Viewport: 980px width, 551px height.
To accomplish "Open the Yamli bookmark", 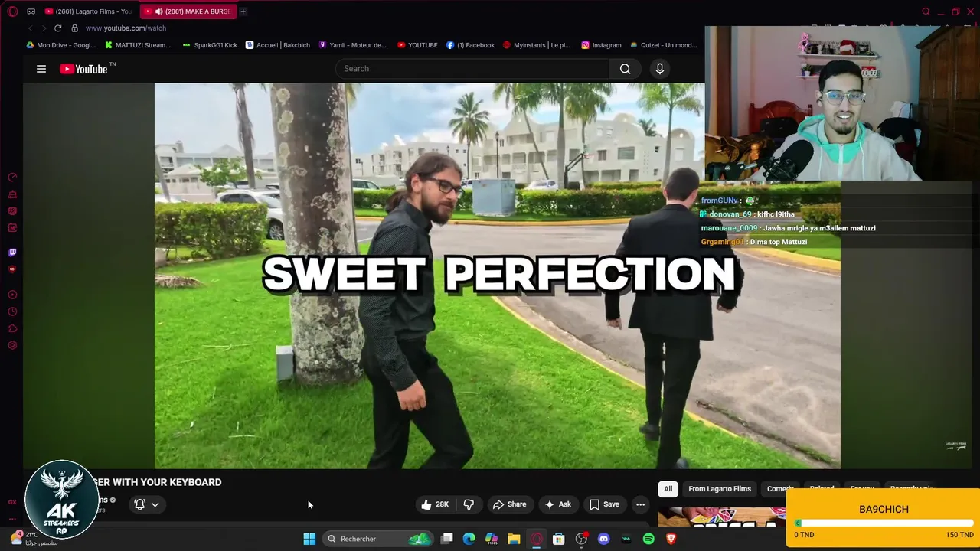I will [x=353, y=45].
